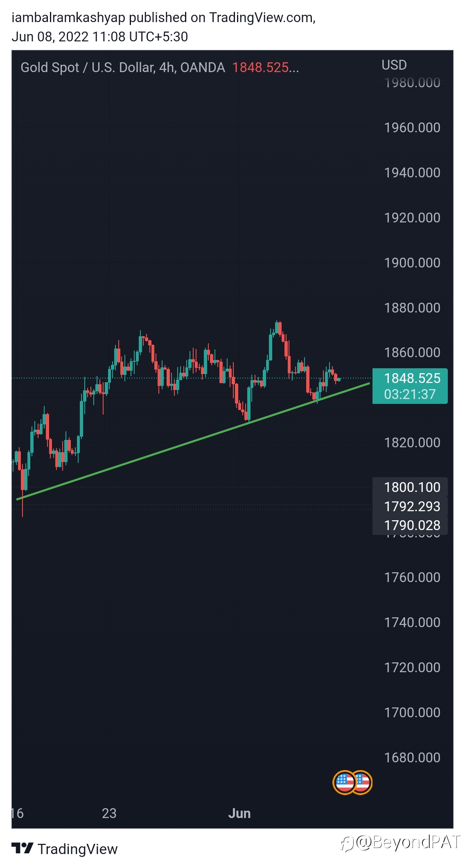Screen dimensions: 465x868
Task: Click the 1900.000 price scale label
Action: point(412,263)
